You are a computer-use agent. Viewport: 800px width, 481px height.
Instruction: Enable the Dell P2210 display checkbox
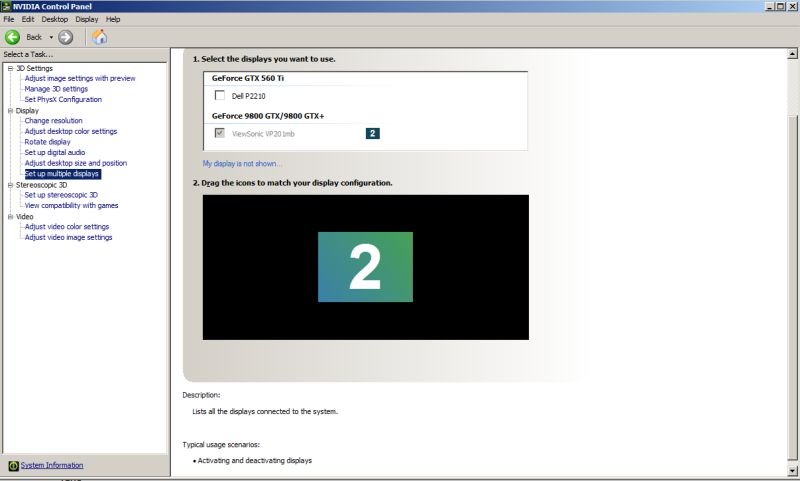tap(220, 95)
